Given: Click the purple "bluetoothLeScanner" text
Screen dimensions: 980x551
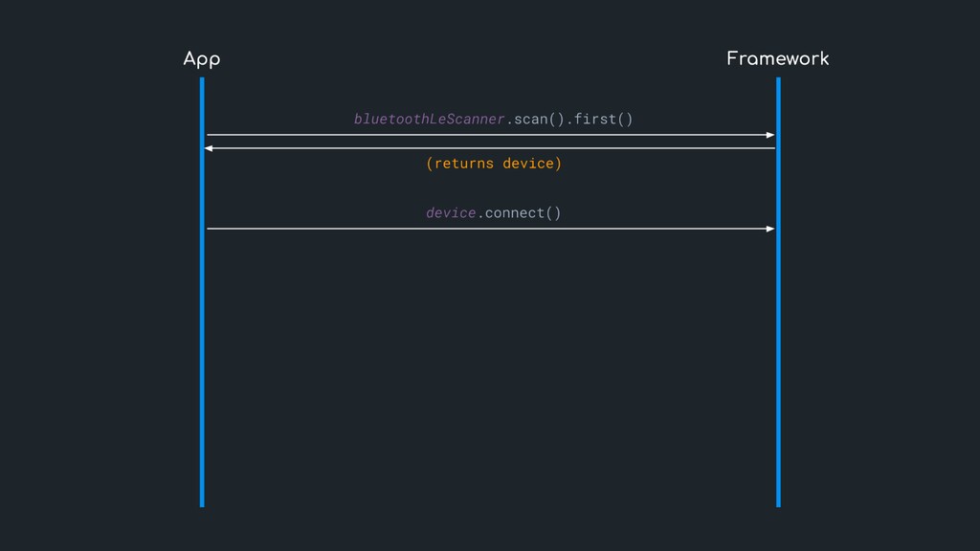Looking at the screenshot, I should [429, 119].
